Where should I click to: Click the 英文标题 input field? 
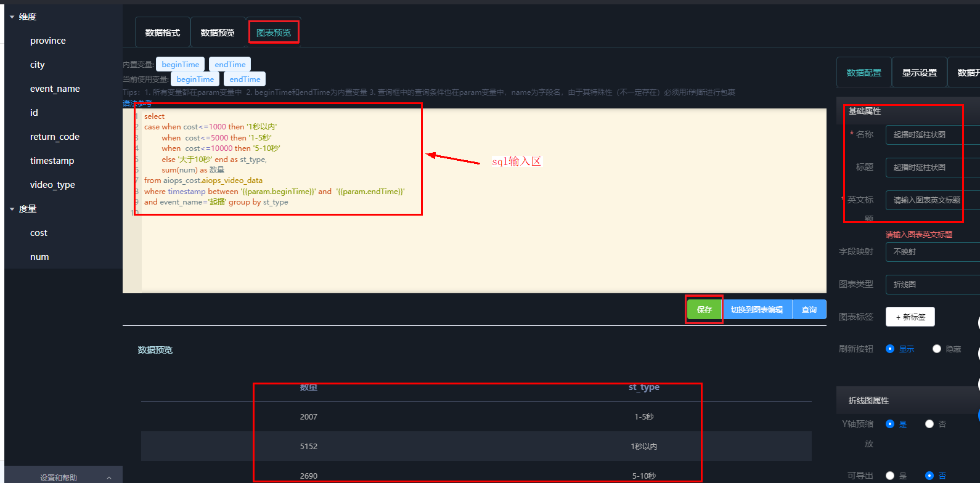point(932,200)
